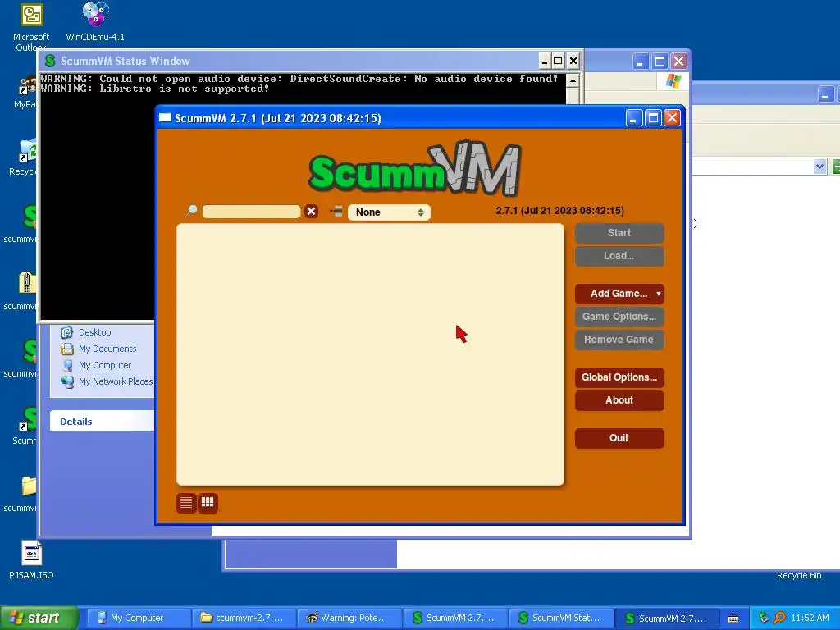840x630 pixels.
Task: Switch to list view in ScummVM launcher
Action: point(186,503)
